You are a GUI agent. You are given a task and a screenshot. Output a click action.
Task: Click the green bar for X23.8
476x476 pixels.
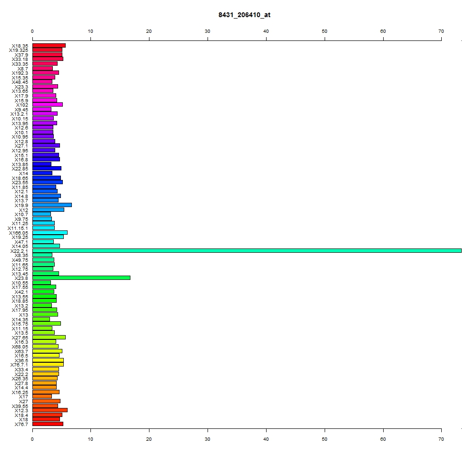(81, 278)
